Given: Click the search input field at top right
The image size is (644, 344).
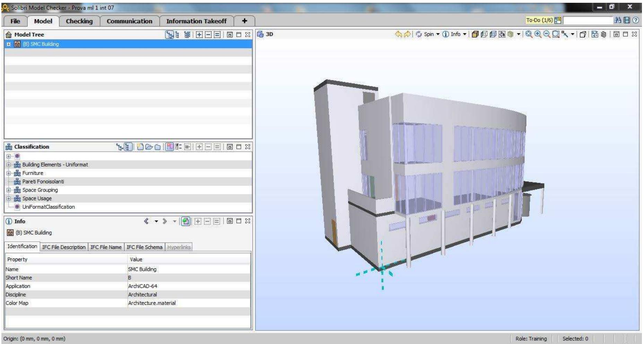Looking at the screenshot, I should pyautogui.click(x=588, y=20).
